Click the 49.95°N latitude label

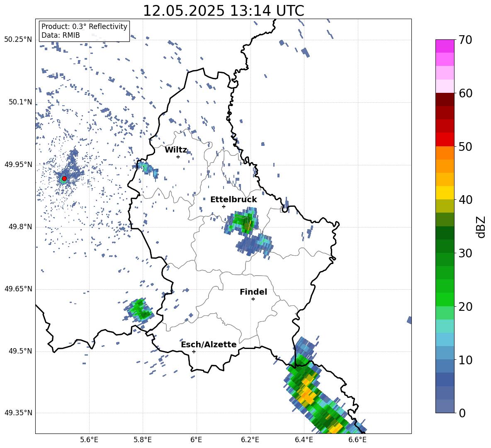(x=18, y=165)
